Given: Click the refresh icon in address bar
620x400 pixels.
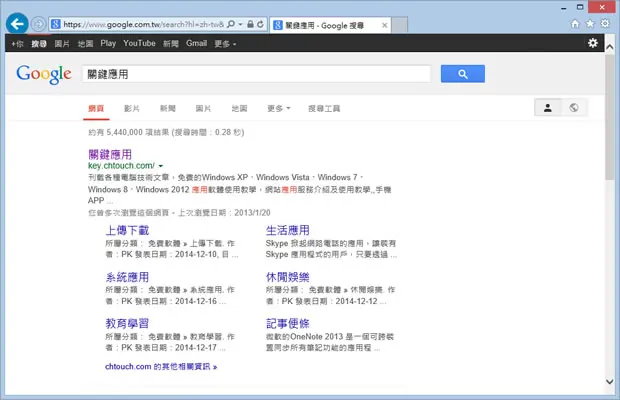Looking at the screenshot, I should click(260, 24).
